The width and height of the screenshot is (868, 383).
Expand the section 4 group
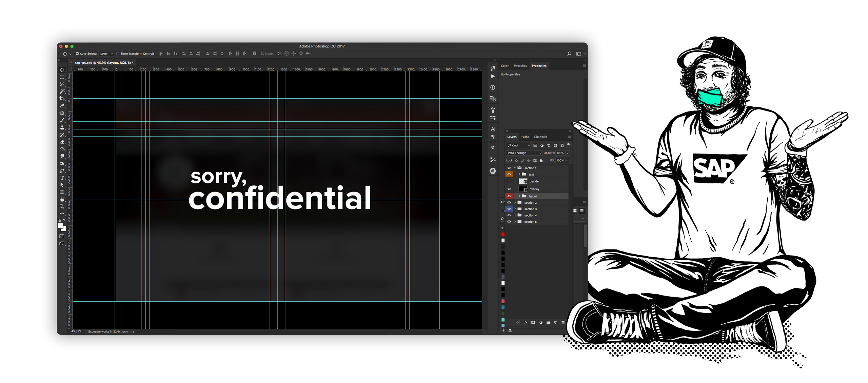click(x=515, y=215)
